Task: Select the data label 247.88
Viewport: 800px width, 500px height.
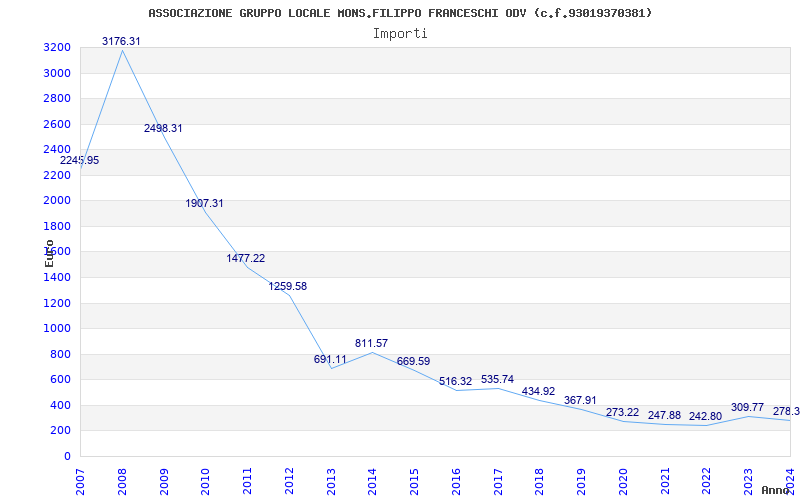Action: pos(664,415)
